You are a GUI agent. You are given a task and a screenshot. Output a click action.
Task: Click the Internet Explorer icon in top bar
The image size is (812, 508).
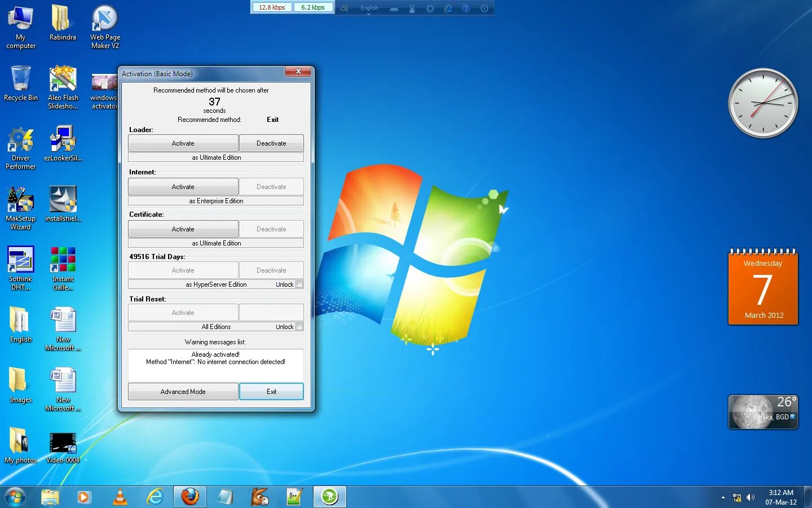click(448, 8)
